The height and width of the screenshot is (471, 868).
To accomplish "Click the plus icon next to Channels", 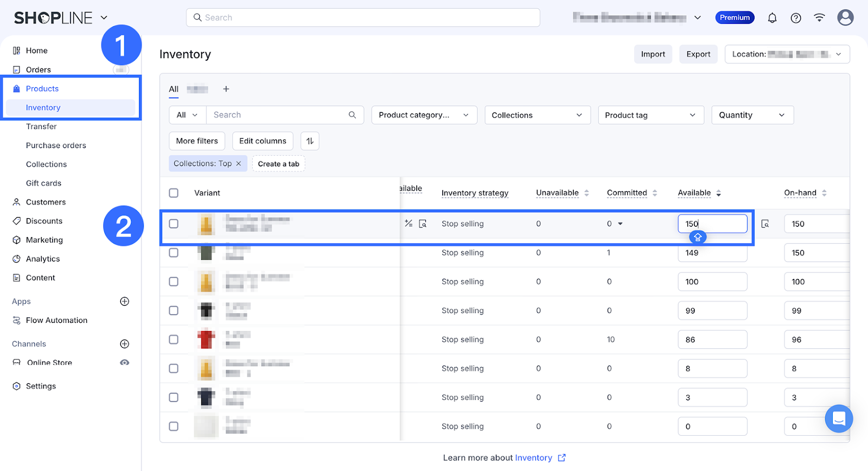I will click(124, 344).
